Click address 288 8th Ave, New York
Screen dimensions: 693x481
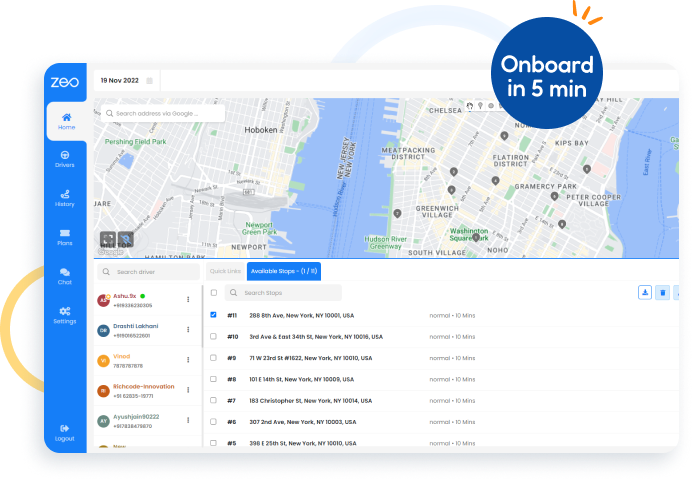tap(301, 316)
